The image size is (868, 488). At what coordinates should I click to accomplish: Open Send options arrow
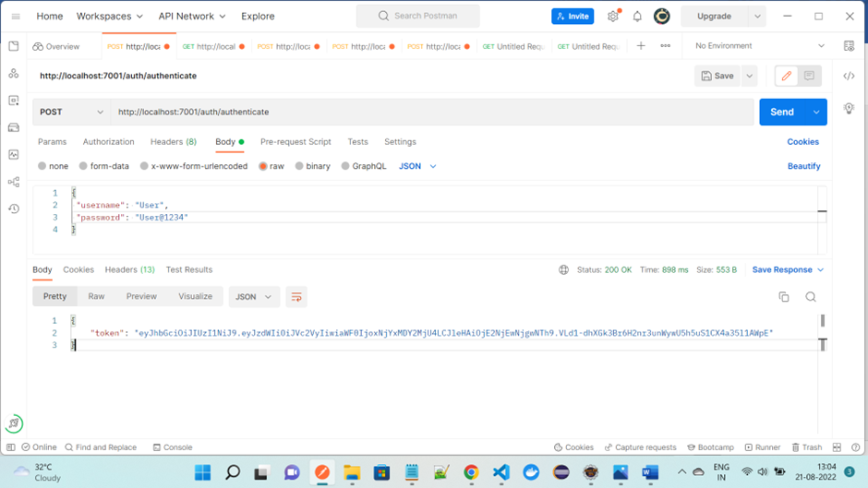tap(816, 112)
